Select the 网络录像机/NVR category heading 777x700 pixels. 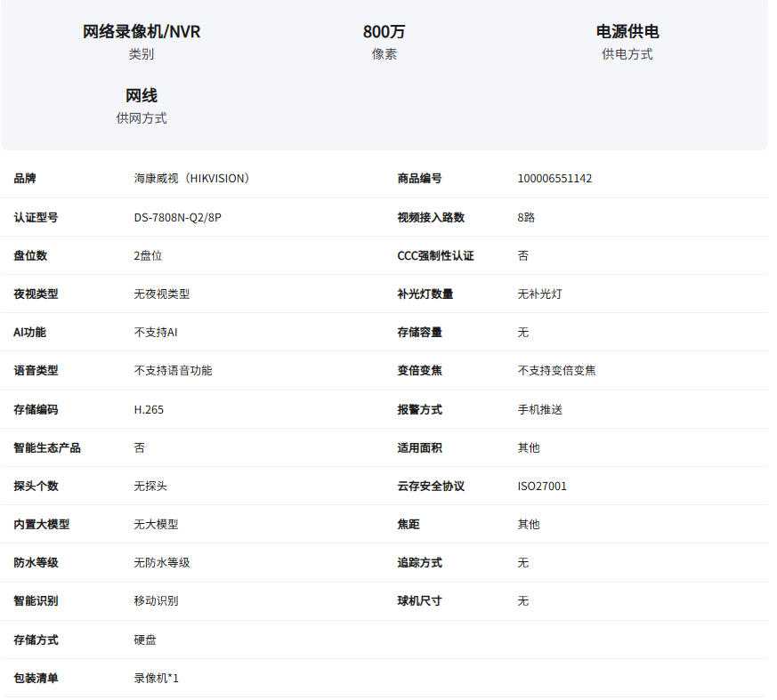pos(142,32)
